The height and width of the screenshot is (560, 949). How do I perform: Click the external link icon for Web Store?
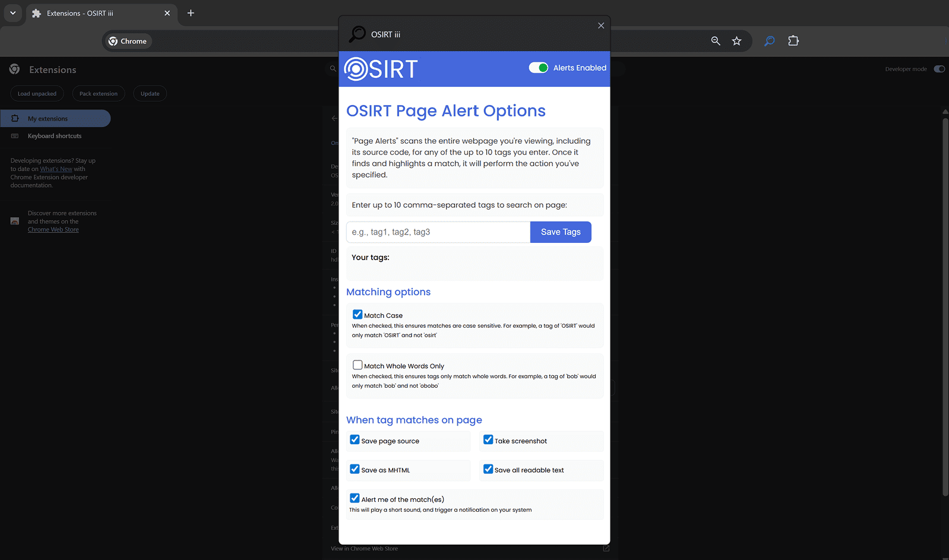tap(606, 548)
